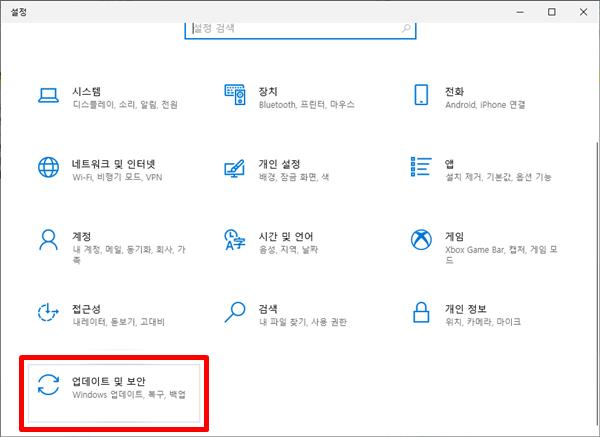The image size is (600, 437).
Task: Click the sync arrows icon for 업데이트 및 보안
Action: [48, 386]
